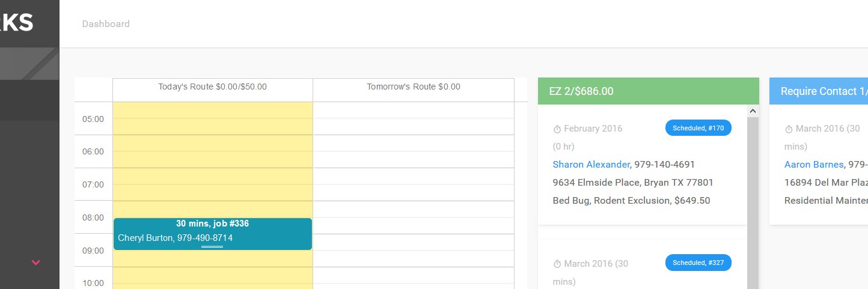Image resolution: width=868 pixels, height=289 pixels.
Task: Click the Scheduled, #170 badge
Action: 698,128
